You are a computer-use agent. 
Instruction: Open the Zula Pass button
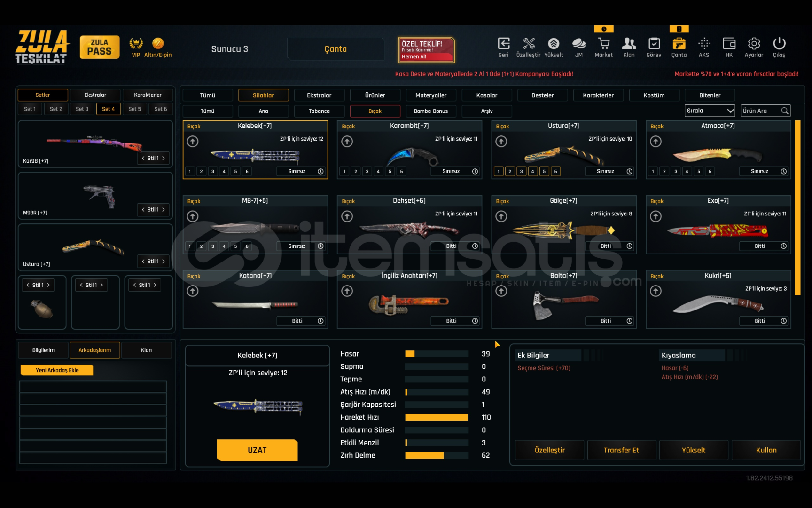(100, 47)
